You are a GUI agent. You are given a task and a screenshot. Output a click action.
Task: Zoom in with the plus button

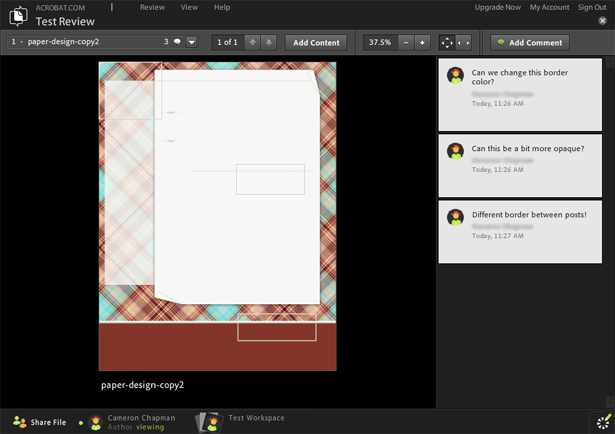(422, 43)
